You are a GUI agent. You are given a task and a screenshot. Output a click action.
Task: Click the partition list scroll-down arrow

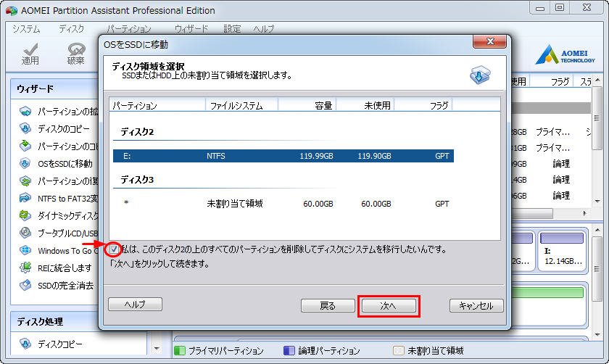597,201
